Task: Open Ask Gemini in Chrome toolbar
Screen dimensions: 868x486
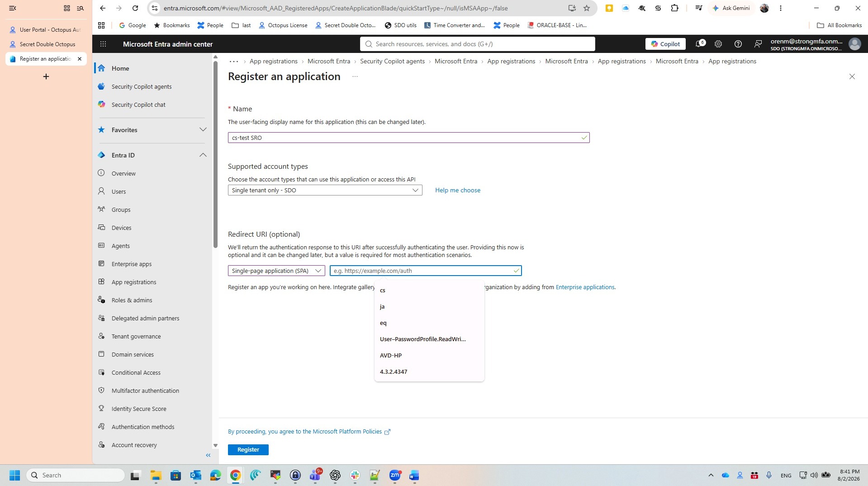Action: pyautogui.click(x=731, y=8)
